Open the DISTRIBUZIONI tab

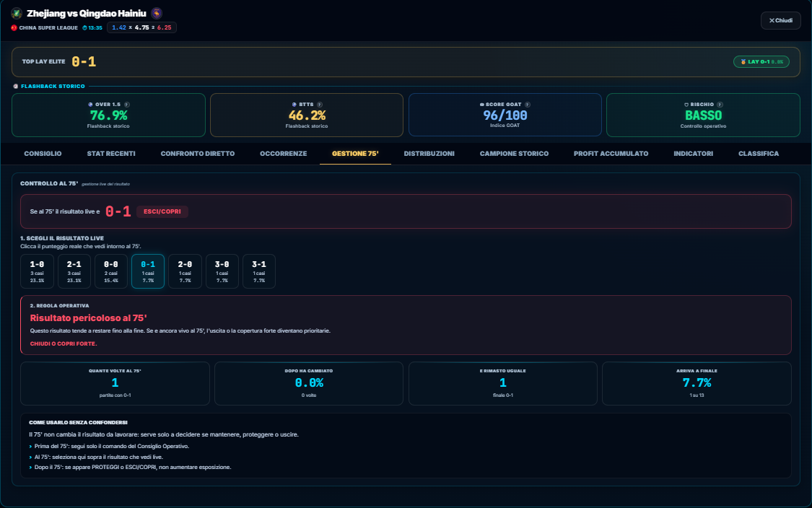(x=429, y=154)
